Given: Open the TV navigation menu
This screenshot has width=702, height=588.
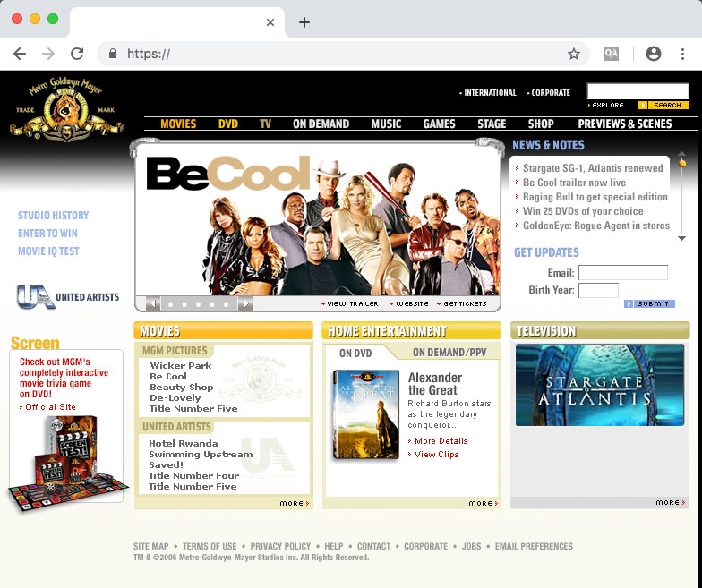Looking at the screenshot, I should pos(265,124).
